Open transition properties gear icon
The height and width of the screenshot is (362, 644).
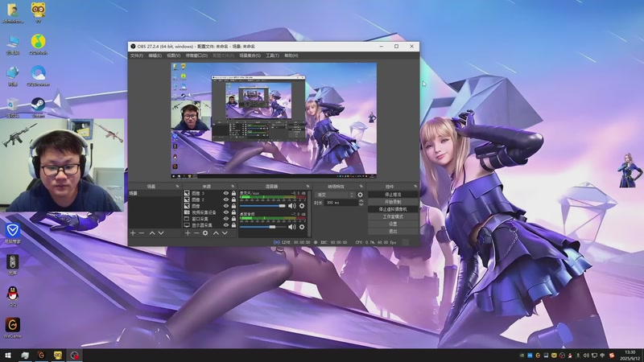tap(360, 195)
